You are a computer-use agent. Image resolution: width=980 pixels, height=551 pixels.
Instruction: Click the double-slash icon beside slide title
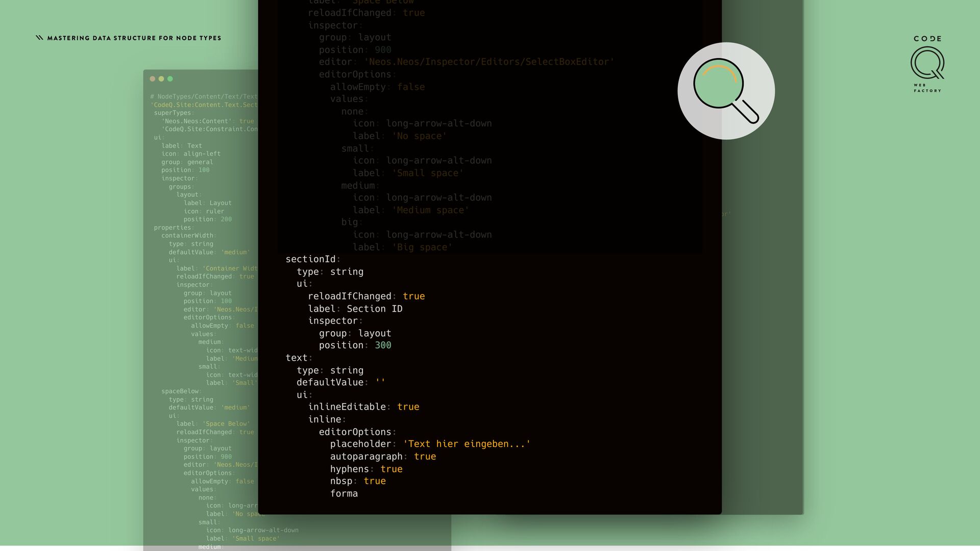[39, 38]
